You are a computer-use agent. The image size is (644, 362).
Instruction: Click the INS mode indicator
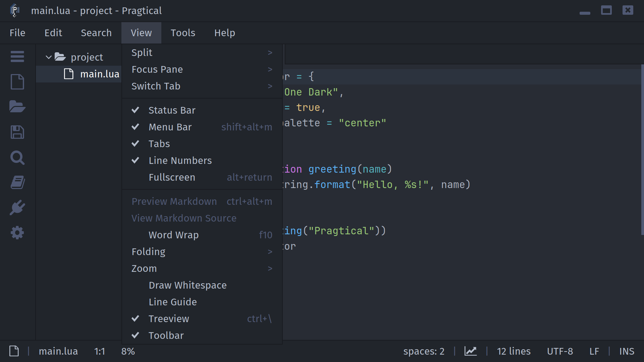pyautogui.click(x=627, y=351)
